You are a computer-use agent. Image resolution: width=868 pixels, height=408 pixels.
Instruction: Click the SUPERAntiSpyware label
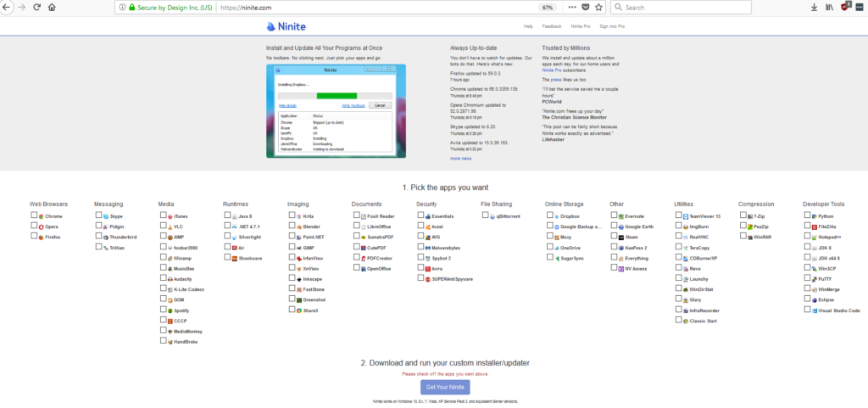coord(453,279)
